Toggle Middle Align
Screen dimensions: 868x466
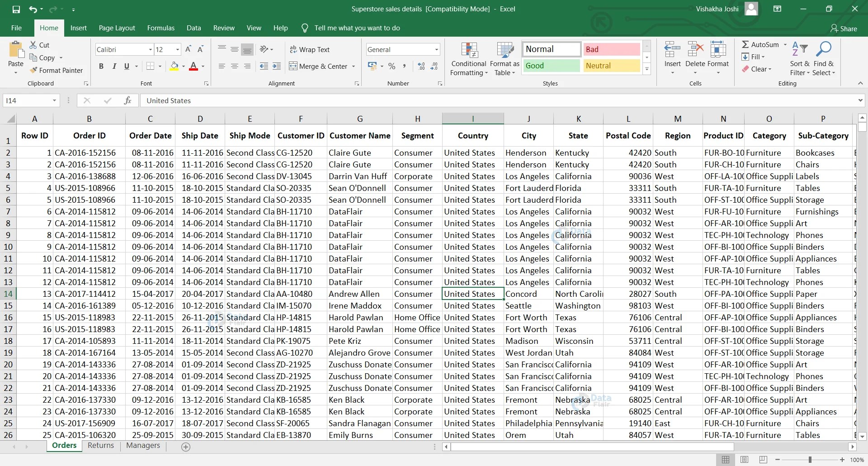point(234,49)
